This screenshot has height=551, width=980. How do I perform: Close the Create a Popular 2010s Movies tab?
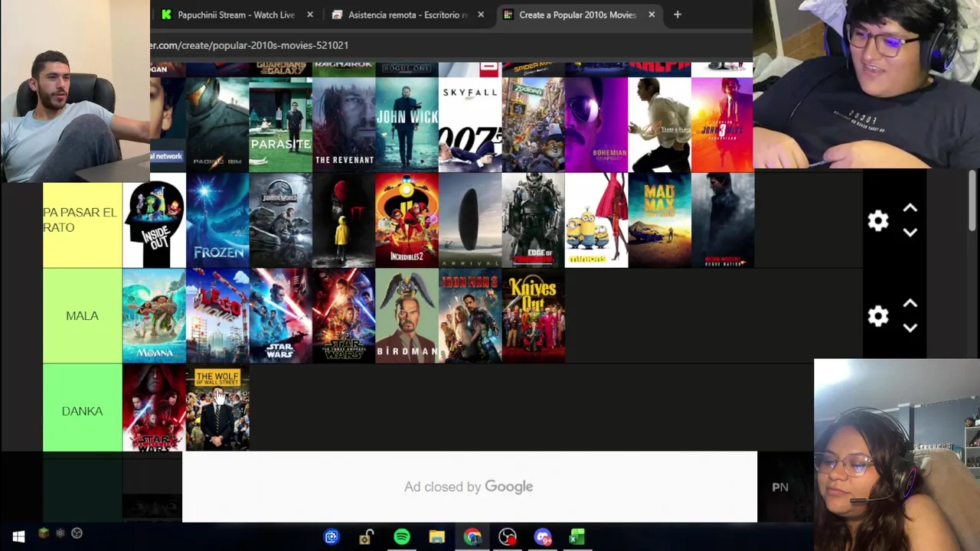652,15
